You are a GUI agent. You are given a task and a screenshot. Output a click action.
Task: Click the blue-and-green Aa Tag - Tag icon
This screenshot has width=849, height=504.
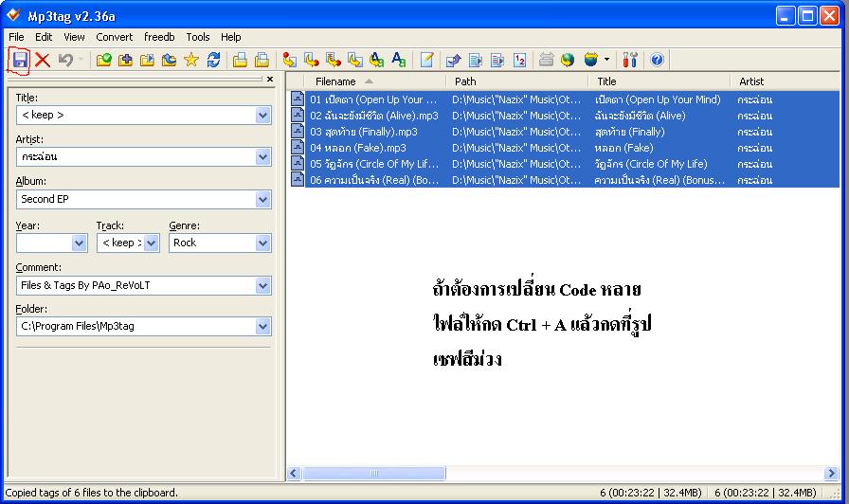pos(377,60)
